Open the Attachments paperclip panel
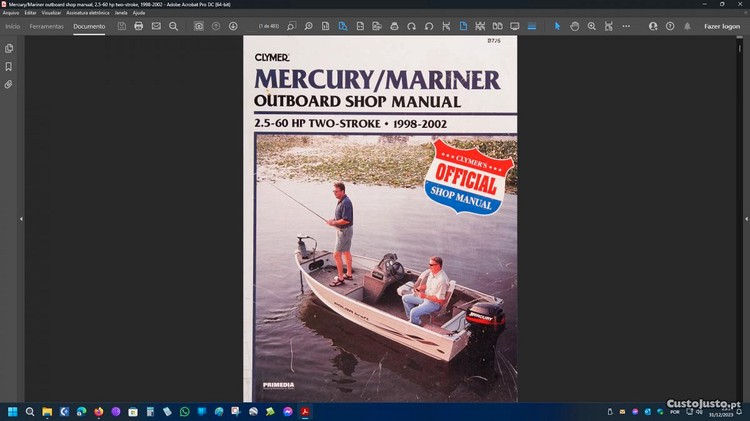The width and height of the screenshot is (750, 421). (x=9, y=84)
